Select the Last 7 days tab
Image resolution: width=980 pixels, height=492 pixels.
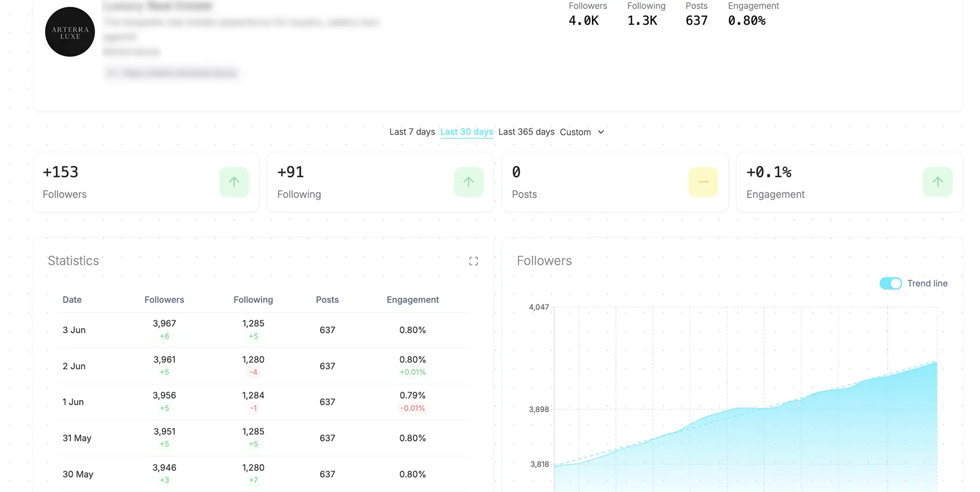tap(412, 132)
